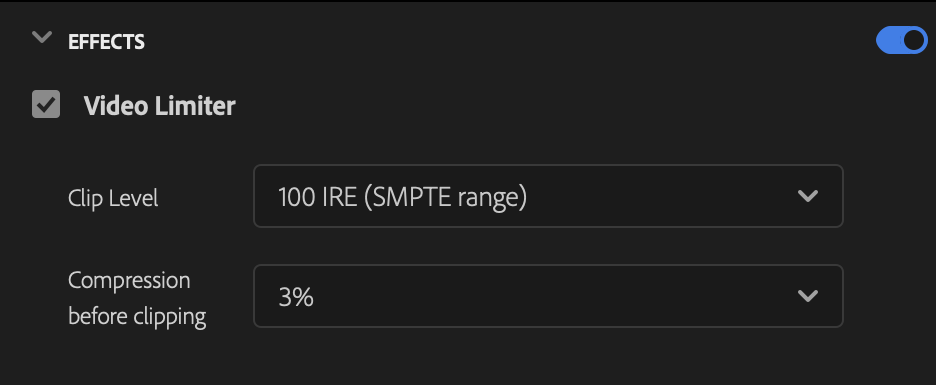Change compression amount from 3%
Image resolution: width=936 pixels, height=385 pixels.
(x=548, y=296)
